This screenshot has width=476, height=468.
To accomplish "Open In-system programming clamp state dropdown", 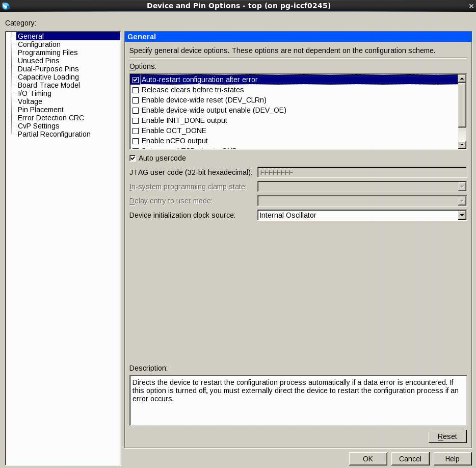I will (362, 187).
